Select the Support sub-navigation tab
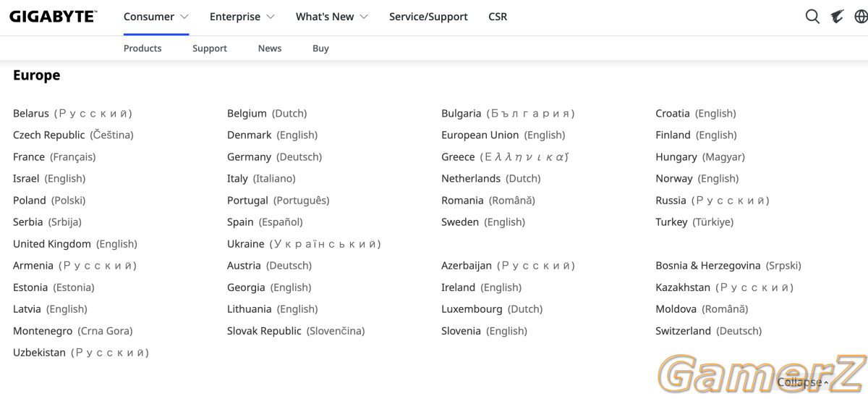The width and height of the screenshot is (868, 399). click(210, 49)
